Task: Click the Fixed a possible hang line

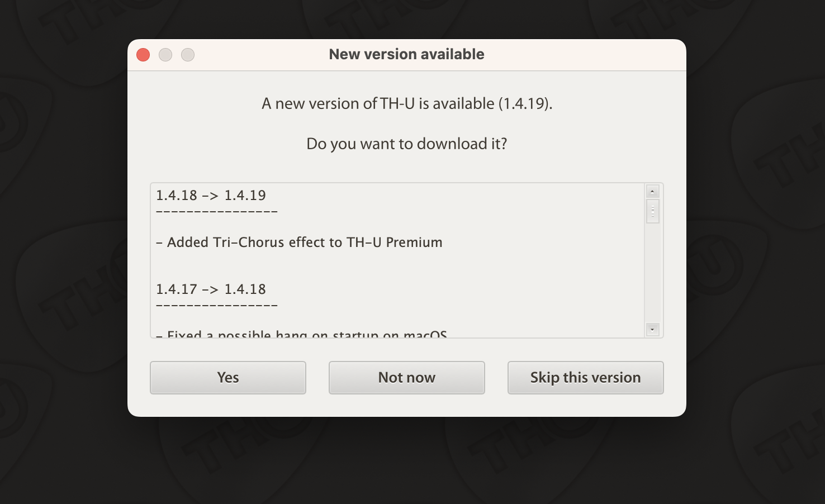Action: 302,334
